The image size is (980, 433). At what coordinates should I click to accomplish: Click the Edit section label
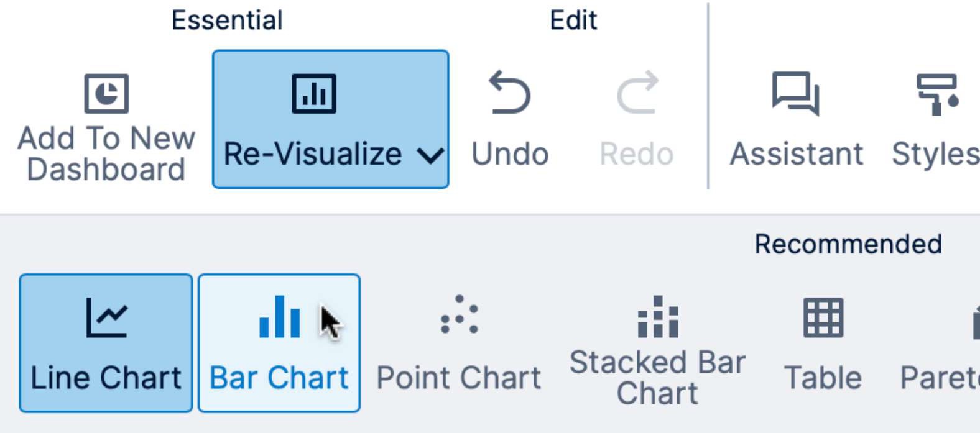coord(573,20)
